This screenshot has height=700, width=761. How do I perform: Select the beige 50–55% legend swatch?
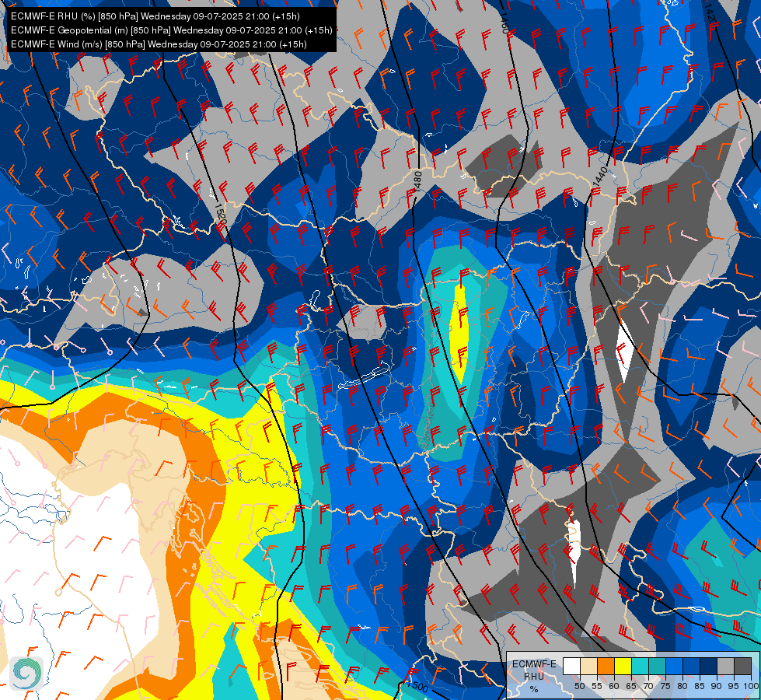[588, 666]
